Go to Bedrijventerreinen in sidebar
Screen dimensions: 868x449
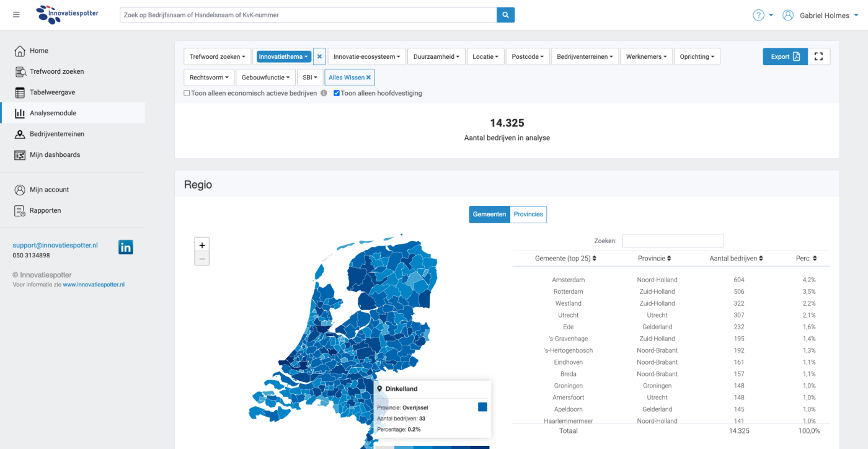pyautogui.click(x=57, y=134)
